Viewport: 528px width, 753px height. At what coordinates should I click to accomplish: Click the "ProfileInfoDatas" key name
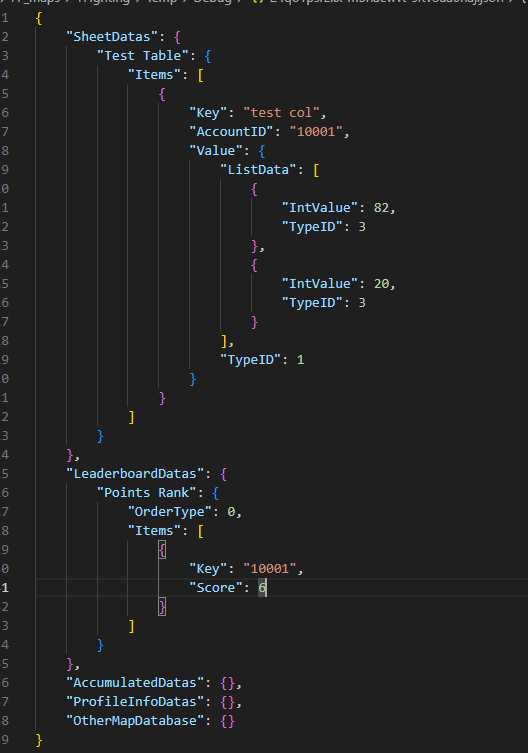pyautogui.click(x=135, y=702)
